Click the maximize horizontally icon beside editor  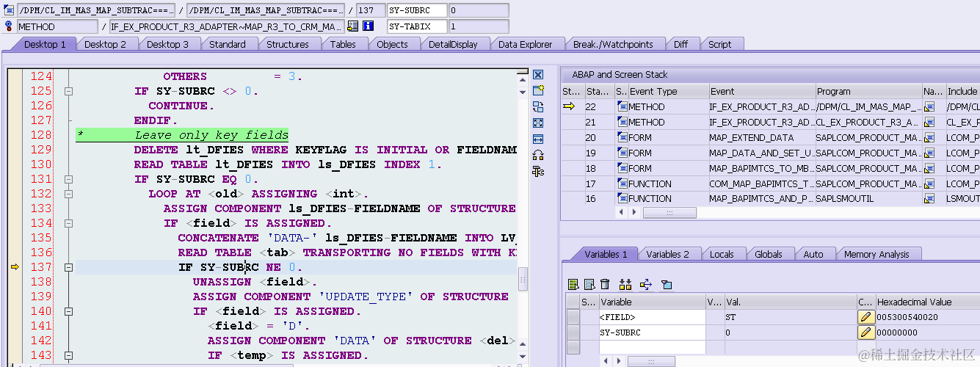(x=538, y=139)
